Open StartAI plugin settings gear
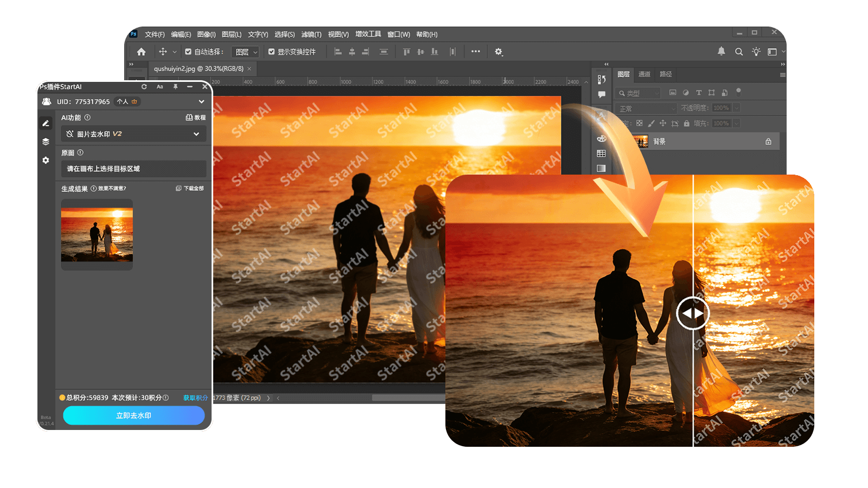This screenshot has height=488, width=868. point(46,160)
